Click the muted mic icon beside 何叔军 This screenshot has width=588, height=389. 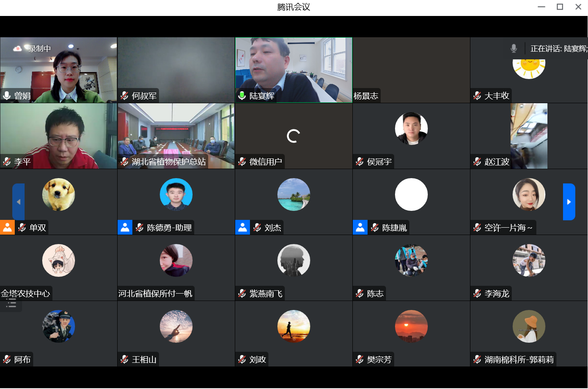tap(125, 96)
